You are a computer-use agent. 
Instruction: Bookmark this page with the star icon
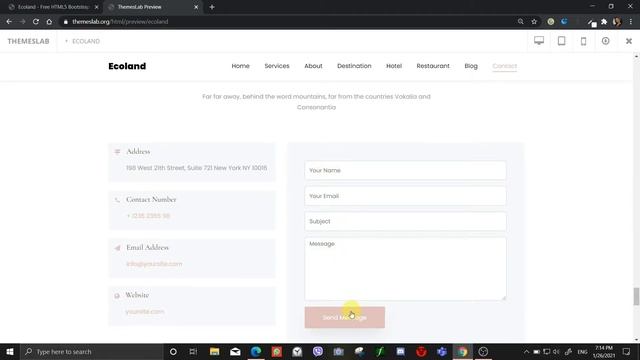click(534, 22)
